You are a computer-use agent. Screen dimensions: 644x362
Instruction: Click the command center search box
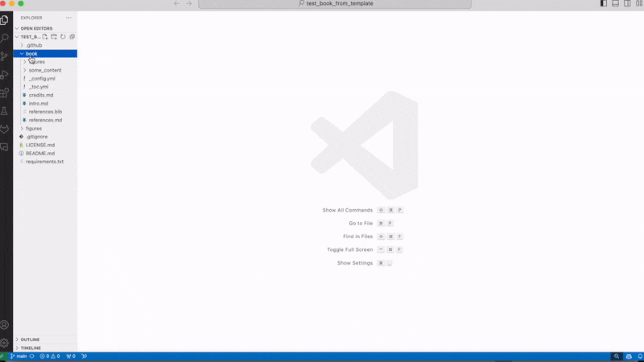335,4
